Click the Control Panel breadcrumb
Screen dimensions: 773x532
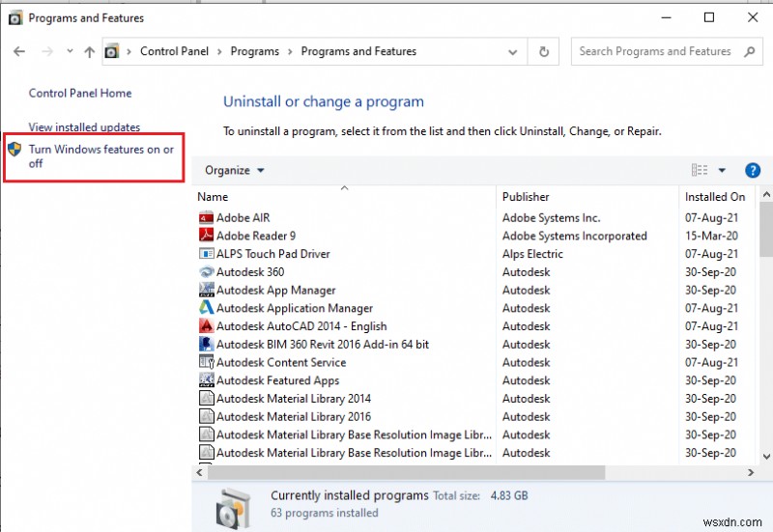click(x=174, y=51)
